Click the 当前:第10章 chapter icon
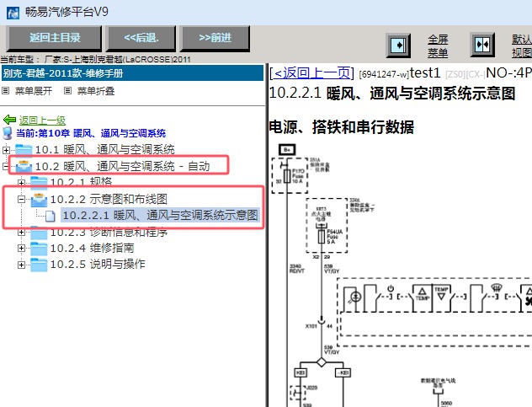532x407 pixels. point(8,133)
